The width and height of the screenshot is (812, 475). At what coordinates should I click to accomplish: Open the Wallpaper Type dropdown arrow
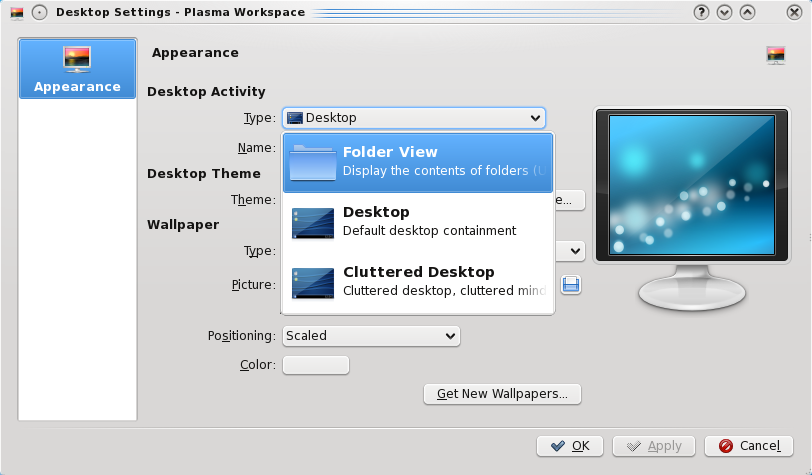tap(576, 251)
